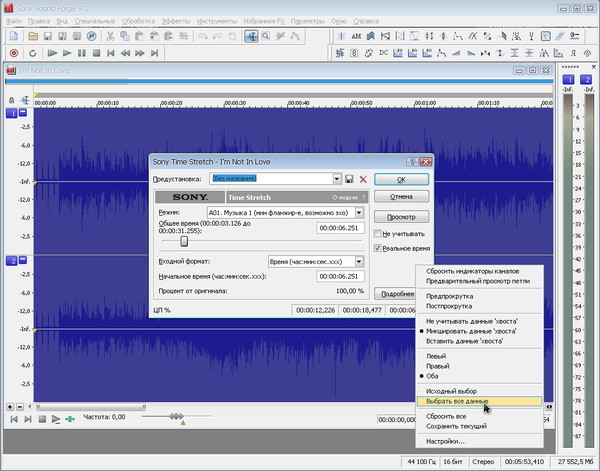This screenshot has width=600, height=471.
Task: Click the Pause transport button
Action: pyautogui.click(x=82, y=53)
